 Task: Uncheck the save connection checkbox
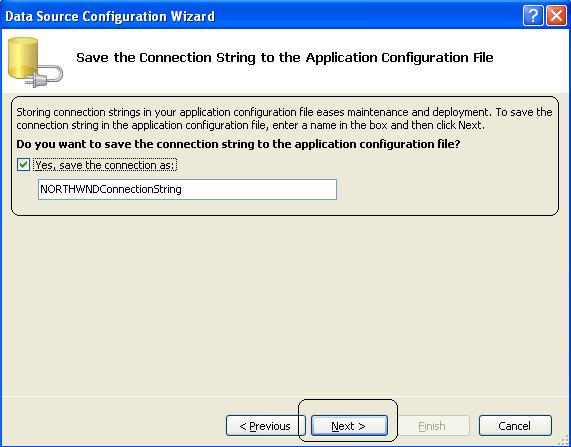(x=23, y=165)
